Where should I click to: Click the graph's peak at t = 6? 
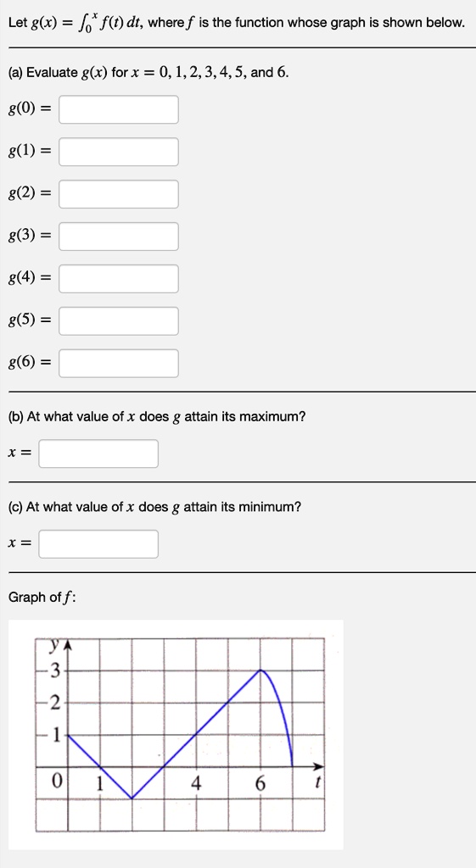(260, 671)
